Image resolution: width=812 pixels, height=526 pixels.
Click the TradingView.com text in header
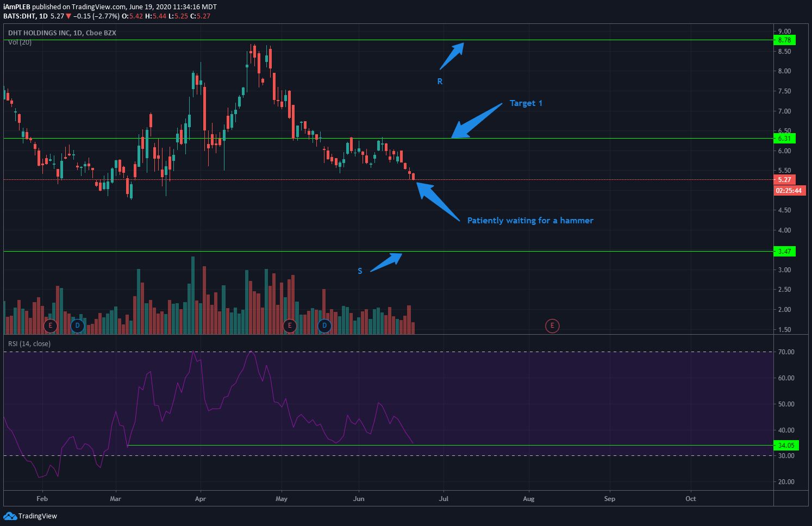(98, 7)
